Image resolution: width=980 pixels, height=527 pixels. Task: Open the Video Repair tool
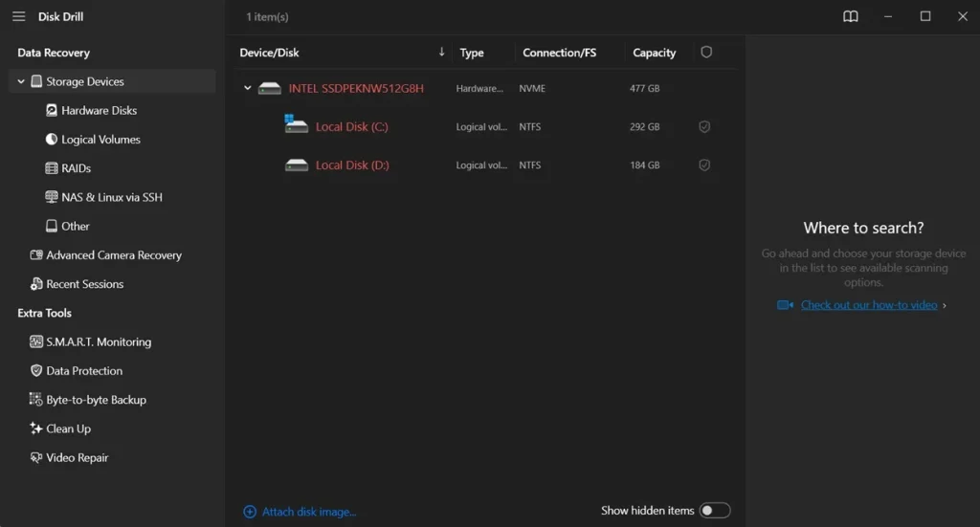click(77, 458)
